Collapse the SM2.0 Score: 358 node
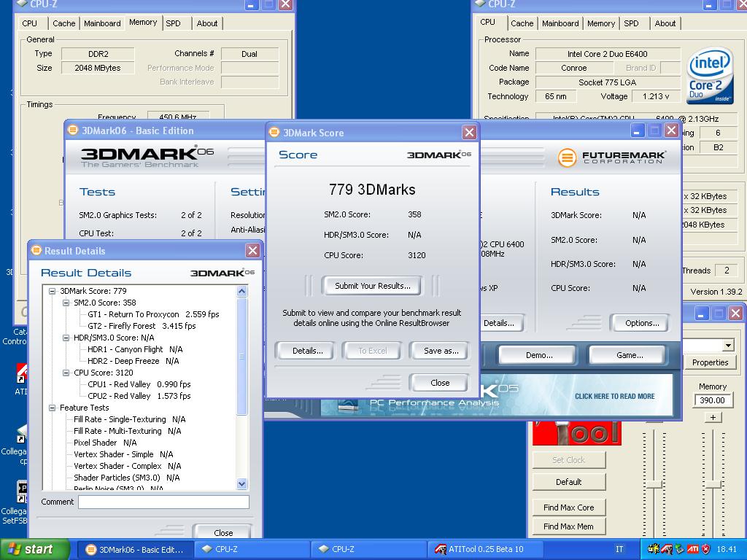The image size is (747, 560). 66,303
